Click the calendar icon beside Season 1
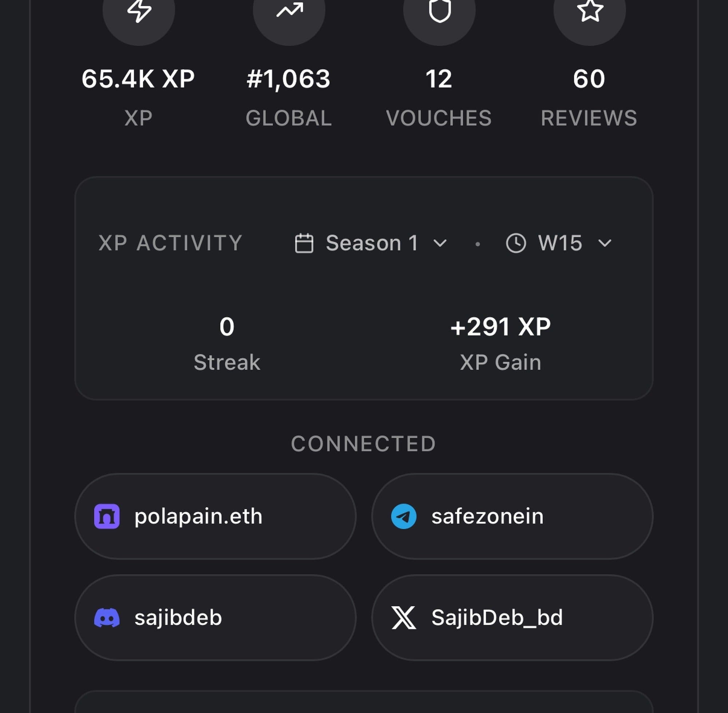The image size is (728, 713). pyautogui.click(x=304, y=243)
